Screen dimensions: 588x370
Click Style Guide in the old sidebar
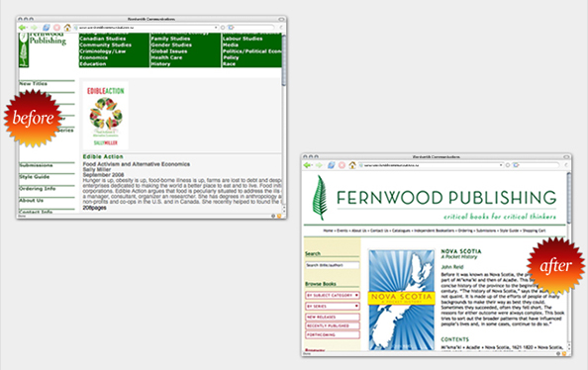click(35, 177)
